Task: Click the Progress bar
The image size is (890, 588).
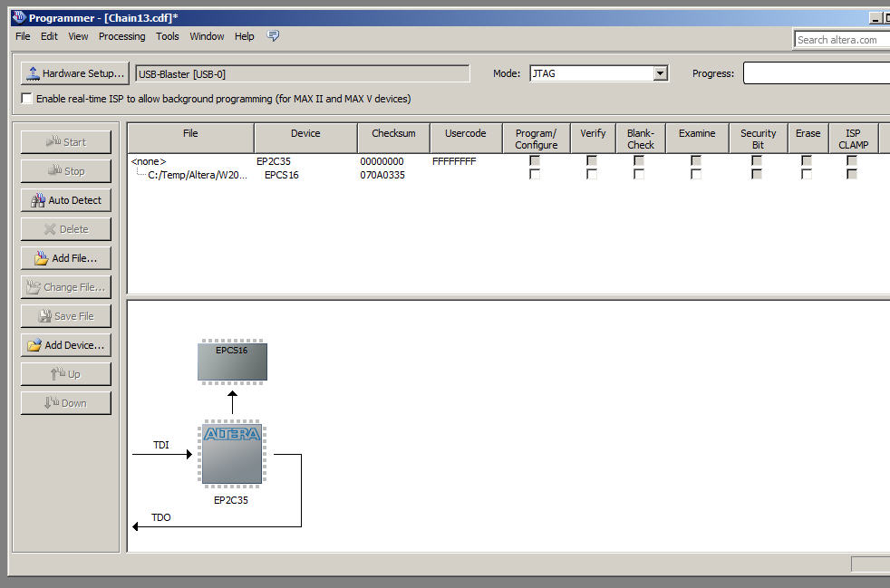Action: (817, 73)
